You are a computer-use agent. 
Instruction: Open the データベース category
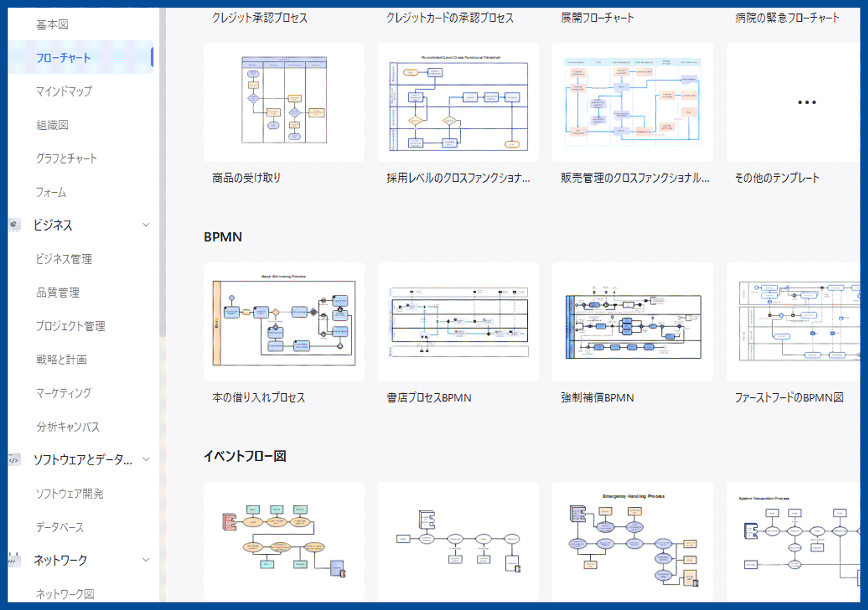point(59,527)
